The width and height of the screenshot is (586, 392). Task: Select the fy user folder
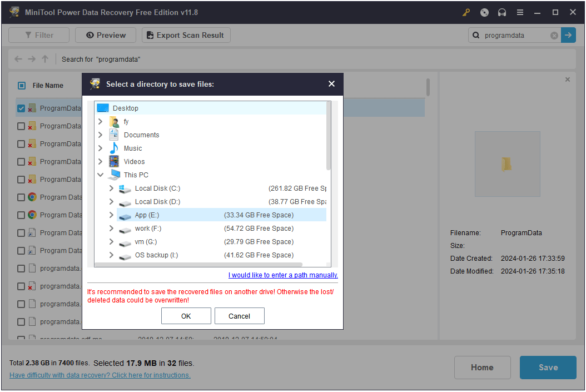coord(126,121)
